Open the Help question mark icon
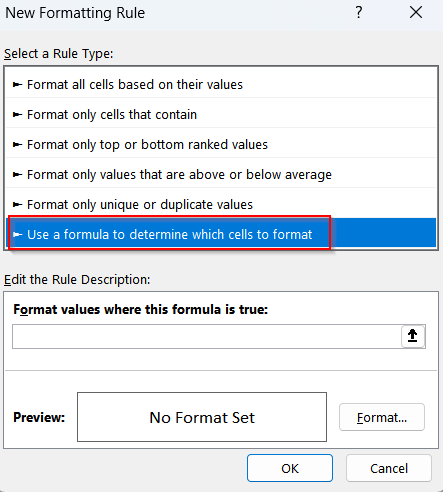 coord(359,13)
